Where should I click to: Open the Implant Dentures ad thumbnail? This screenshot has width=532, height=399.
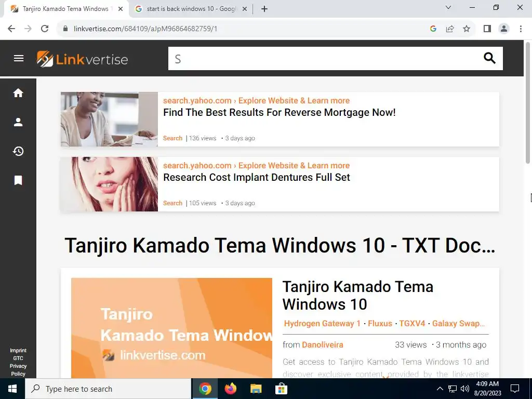(x=109, y=184)
